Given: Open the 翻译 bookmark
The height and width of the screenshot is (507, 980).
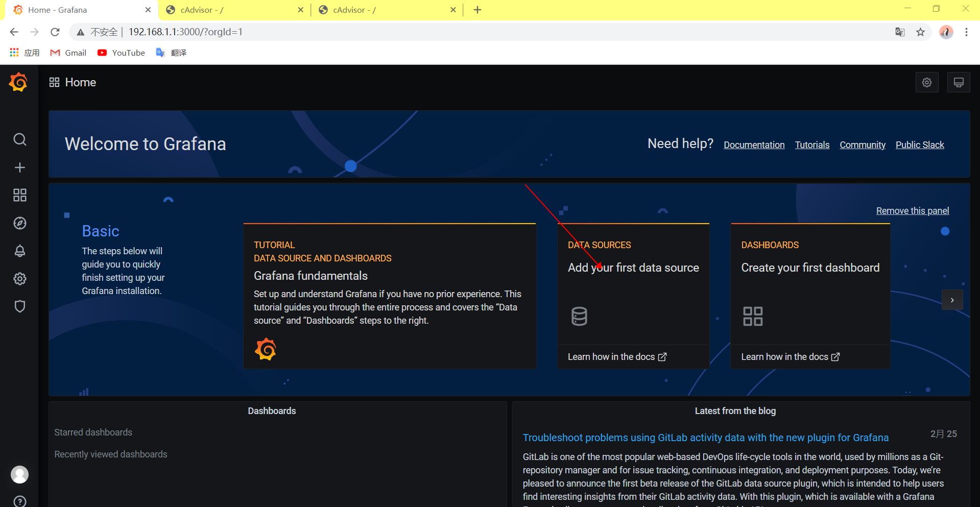Looking at the screenshot, I should click(171, 53).
